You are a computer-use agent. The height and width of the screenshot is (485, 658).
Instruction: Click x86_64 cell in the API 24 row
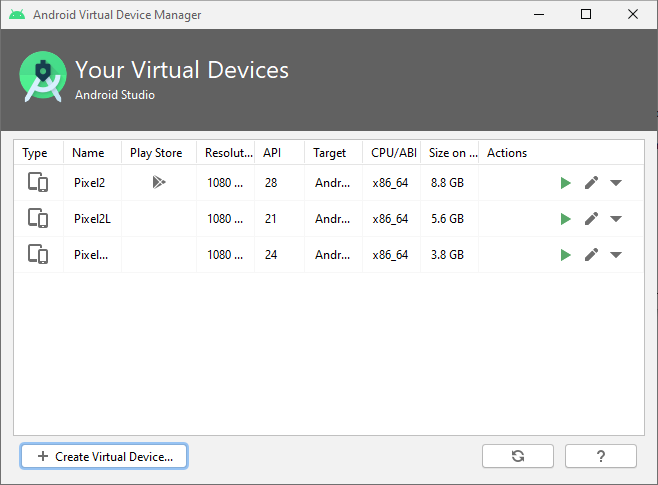pos(392,255)
